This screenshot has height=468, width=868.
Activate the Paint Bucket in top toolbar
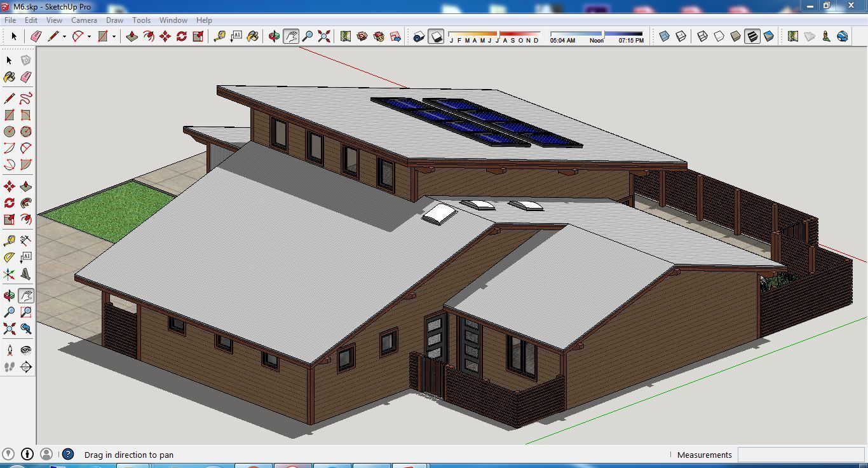point(253,36)
